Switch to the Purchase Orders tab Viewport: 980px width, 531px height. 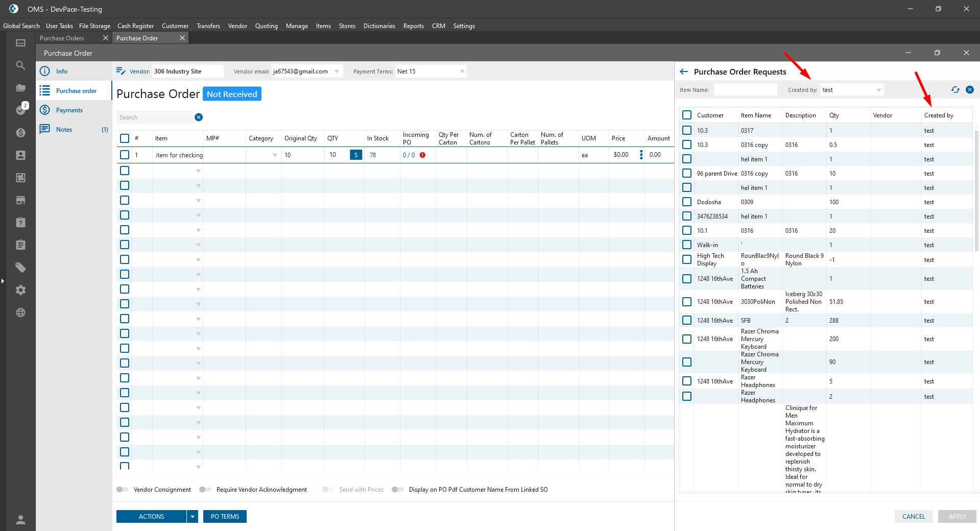pos(62,38)
